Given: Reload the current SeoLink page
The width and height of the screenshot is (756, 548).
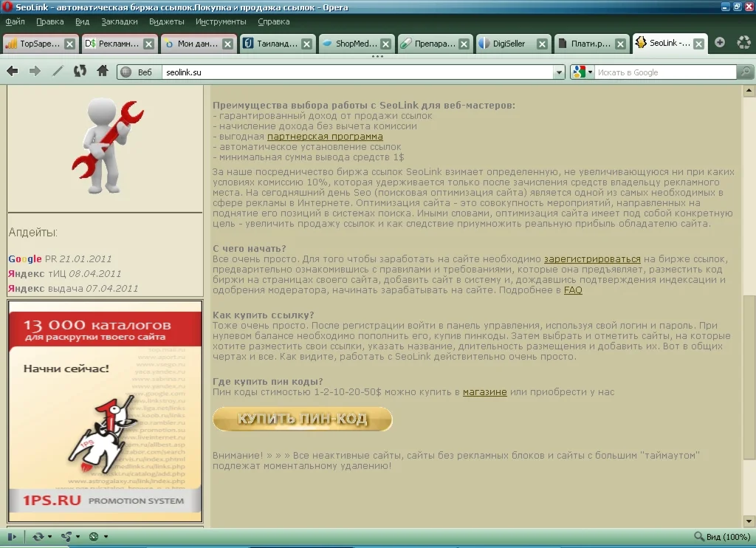Looking at the screenshot, I should (x=80, y=71).
